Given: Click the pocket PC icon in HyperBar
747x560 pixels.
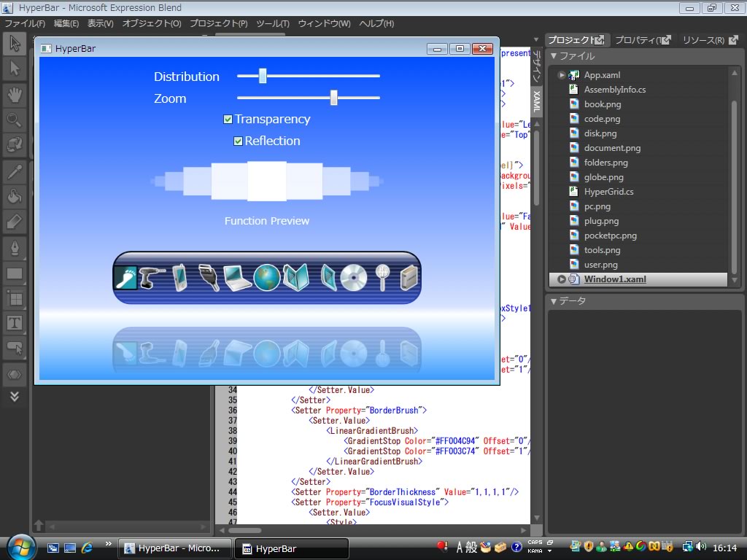Looking at the screenshot, I should pos(179,278).
